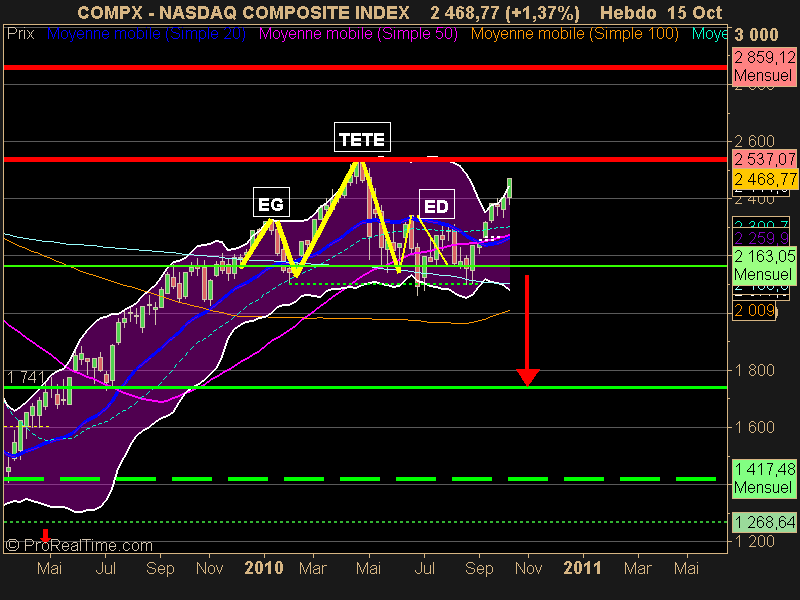Viewport: 800px width, 600px height.
Task: Select 'Moyenne mobile (Simple 20)' legend entry
Action: click(146, 34)
